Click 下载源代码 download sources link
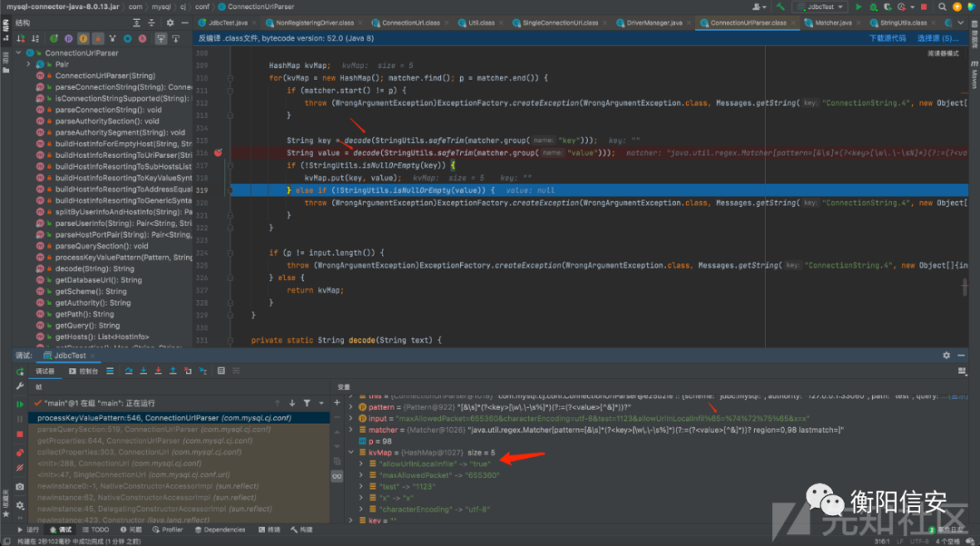The width and height of the screenshot is (980, 546). (887, 38)
